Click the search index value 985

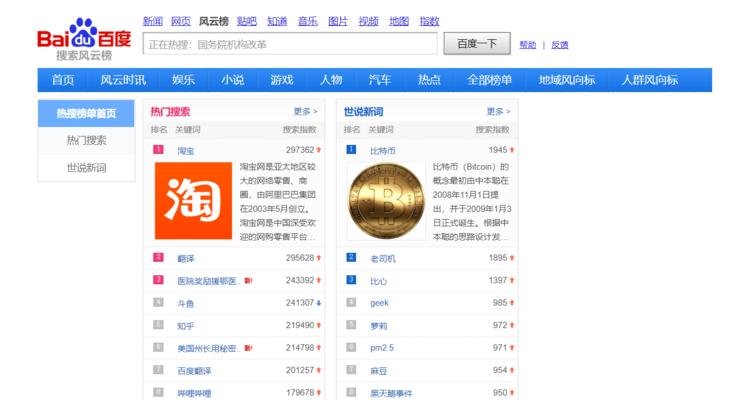click(500, 303)
